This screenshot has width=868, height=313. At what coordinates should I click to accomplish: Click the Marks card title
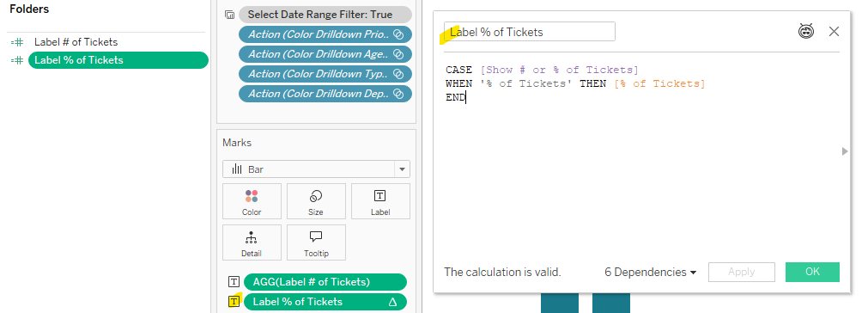tap(237, 143)
